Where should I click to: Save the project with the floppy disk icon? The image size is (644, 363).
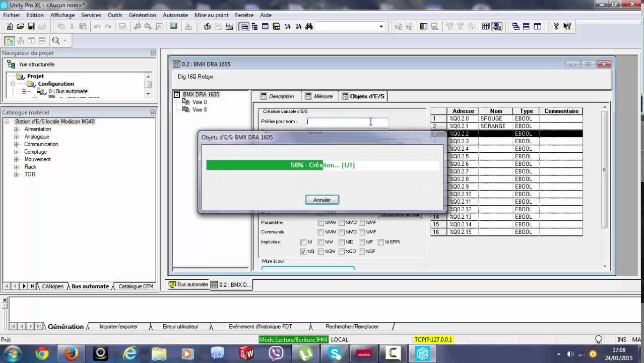[x=31, y=26]
